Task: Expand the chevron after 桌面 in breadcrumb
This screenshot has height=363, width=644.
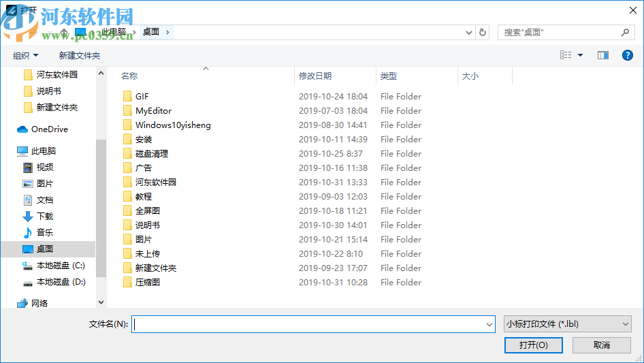Action: click(x=167, y=32)
